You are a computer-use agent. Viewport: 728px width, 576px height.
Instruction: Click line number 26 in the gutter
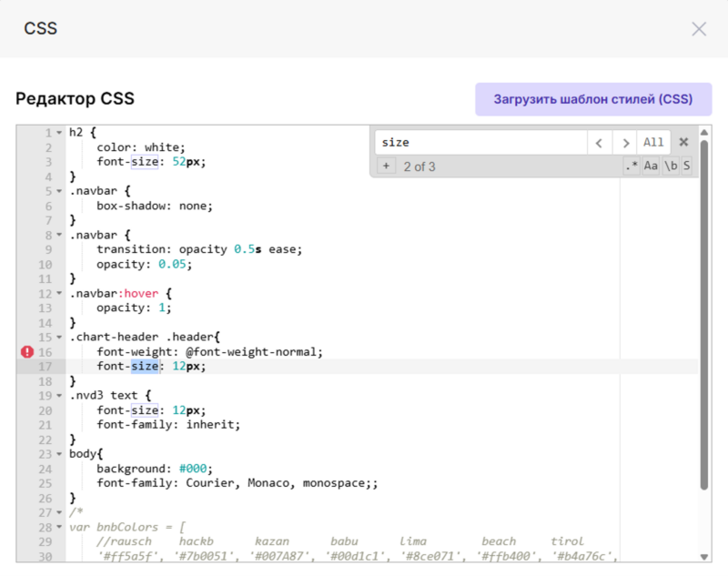pos(45,498)
